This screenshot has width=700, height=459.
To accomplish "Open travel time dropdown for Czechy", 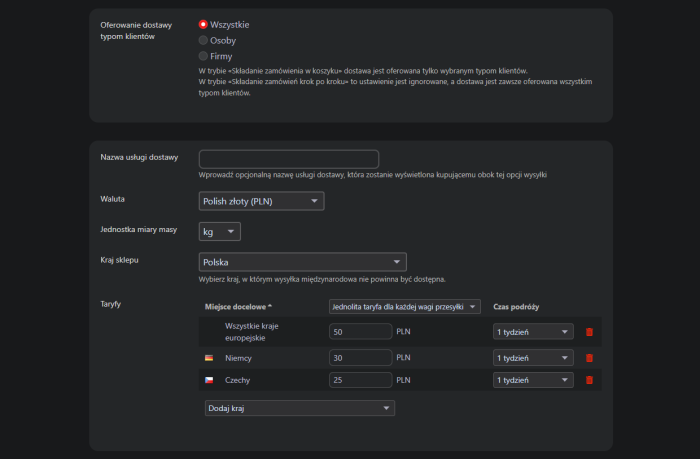I will tap(533, 380).
